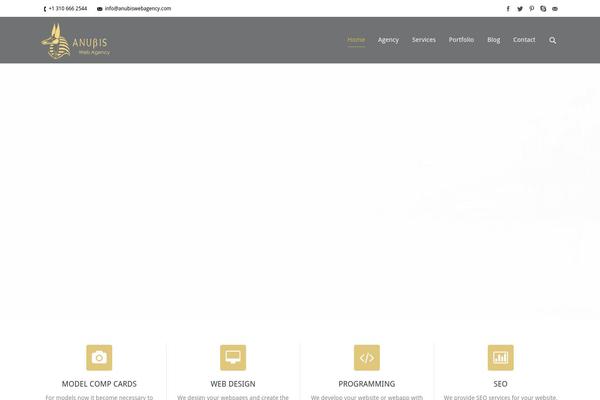Click the envelope icon beside the email address
The width and height of the screenshot is (600, 400).
pyautogui.click(x=99, y=9)
